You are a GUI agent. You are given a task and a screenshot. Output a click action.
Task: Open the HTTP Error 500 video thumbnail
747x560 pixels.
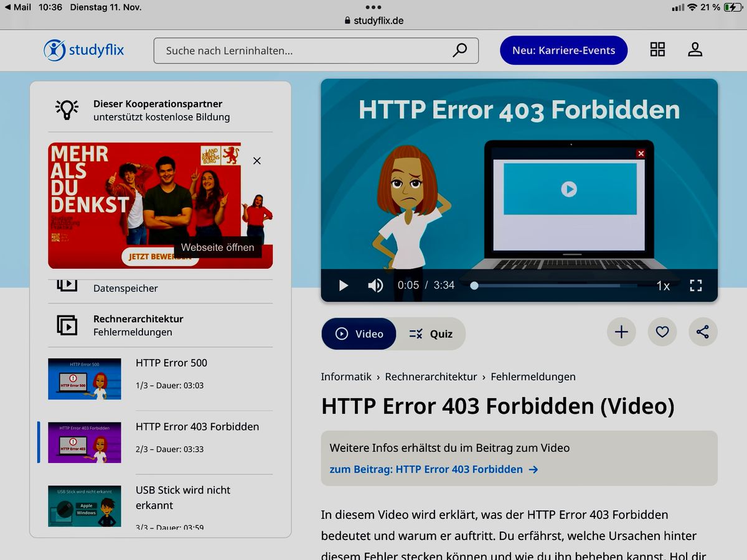[x=85, y=378]
